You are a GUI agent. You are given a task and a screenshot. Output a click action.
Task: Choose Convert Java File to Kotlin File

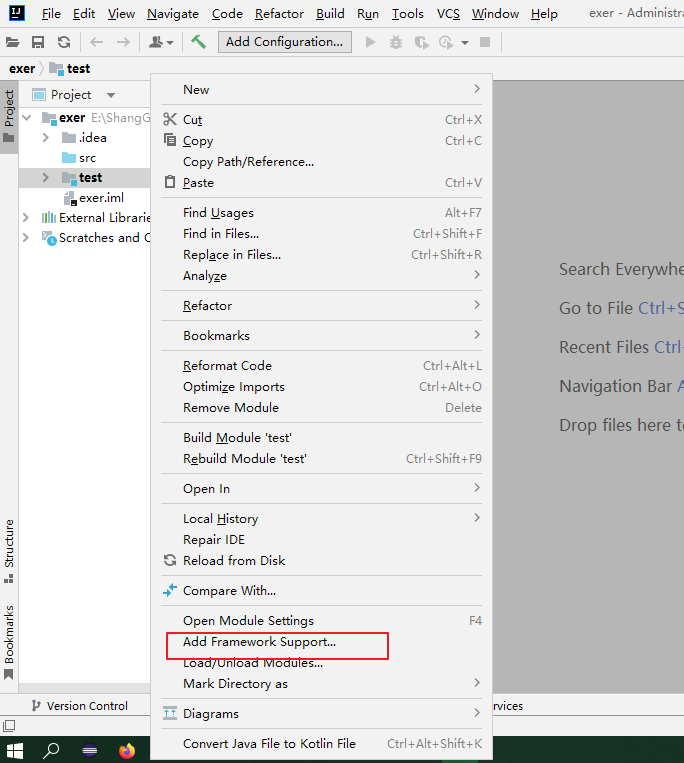pos(322,744)
